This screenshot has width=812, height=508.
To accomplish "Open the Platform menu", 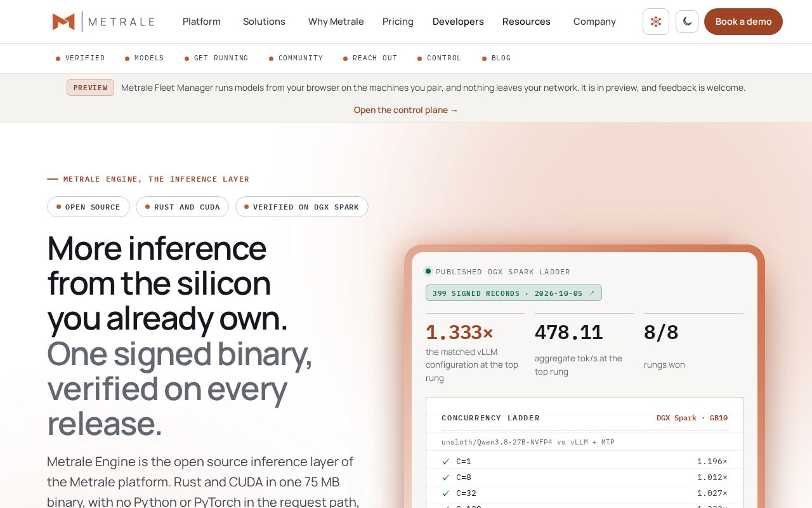I will pyautogui.click(x=202, y=22).
